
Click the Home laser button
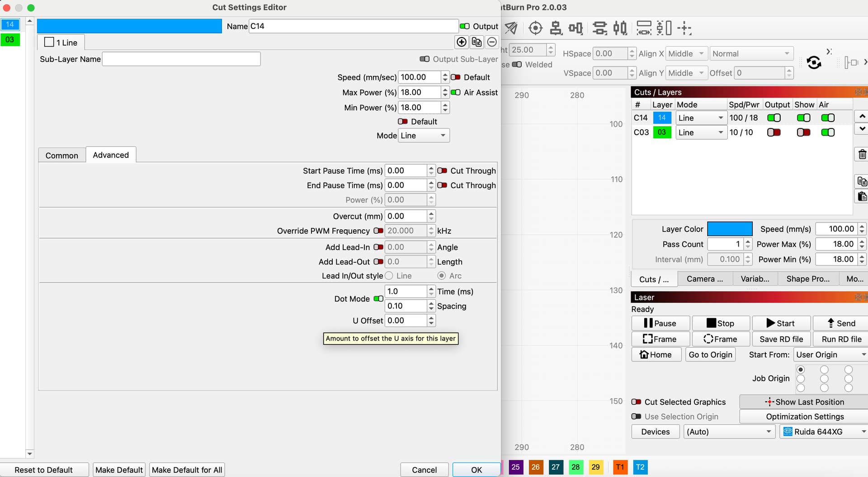[656, 354]
